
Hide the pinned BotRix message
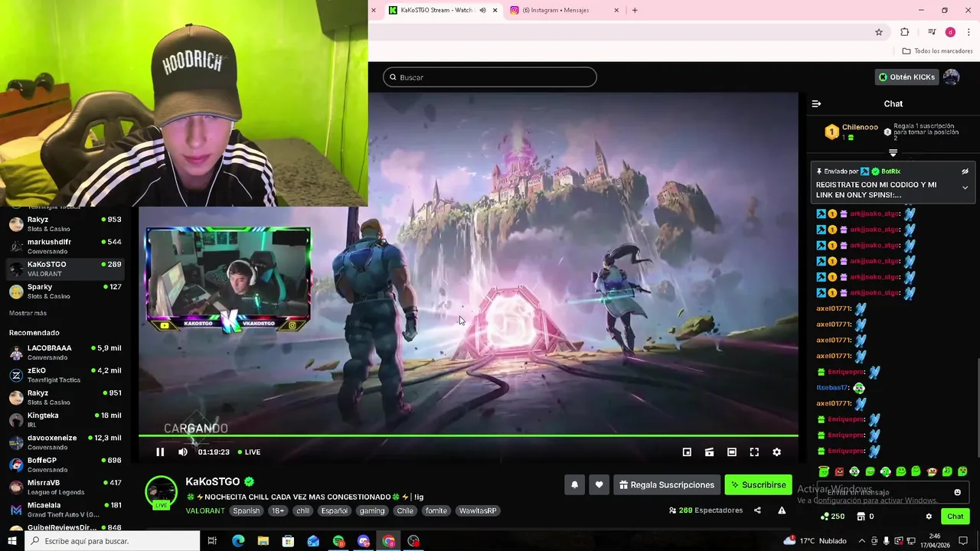point(965,171)
